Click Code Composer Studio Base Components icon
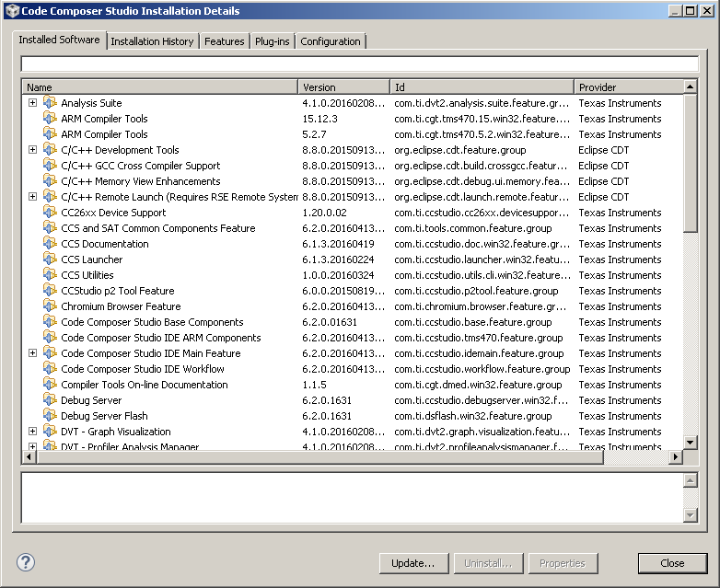Viewport: 720px width, 588px height. [x=50, y=321]
